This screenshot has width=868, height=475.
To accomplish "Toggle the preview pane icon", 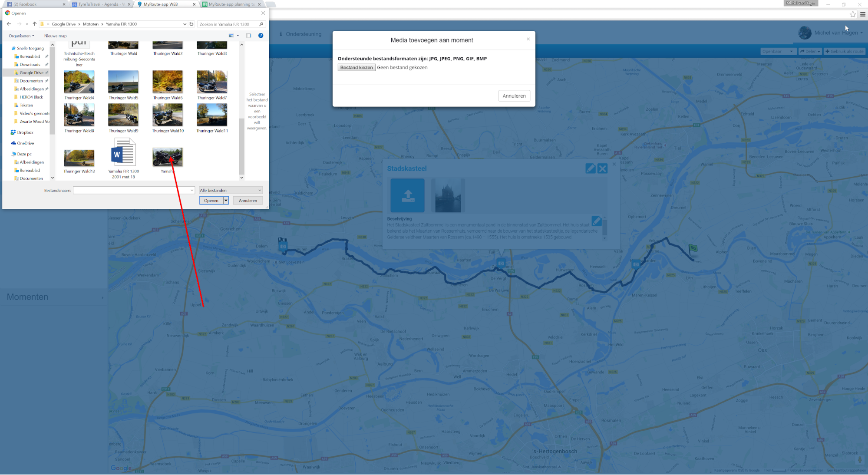I will click(249, 36).
